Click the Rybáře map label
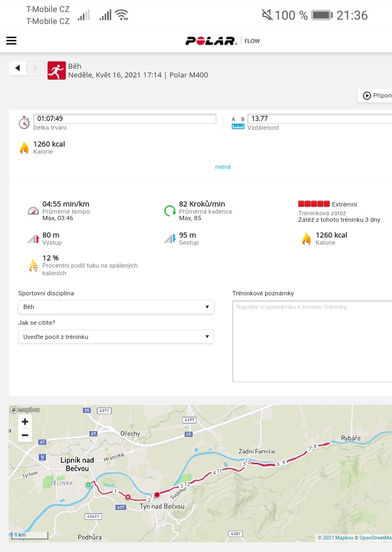This screenshot has width=392, height=552. point(351,438)
